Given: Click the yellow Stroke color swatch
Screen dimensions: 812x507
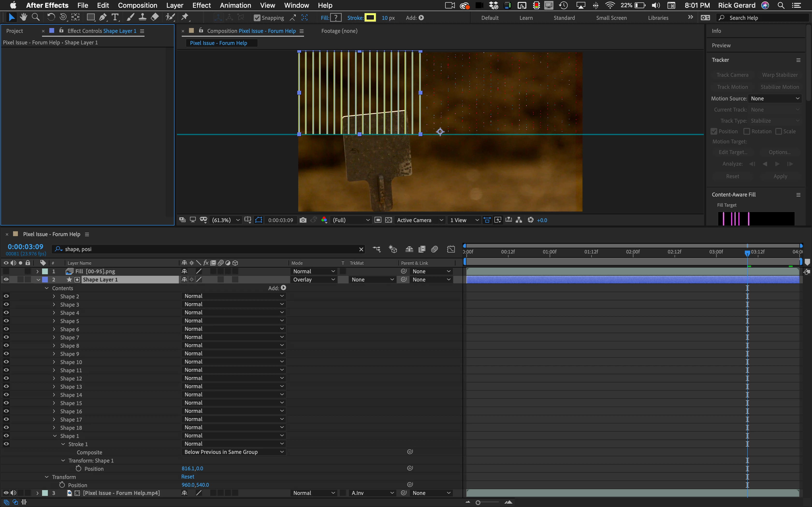Looking at the screenshot, I should click(x=370, y=18).
